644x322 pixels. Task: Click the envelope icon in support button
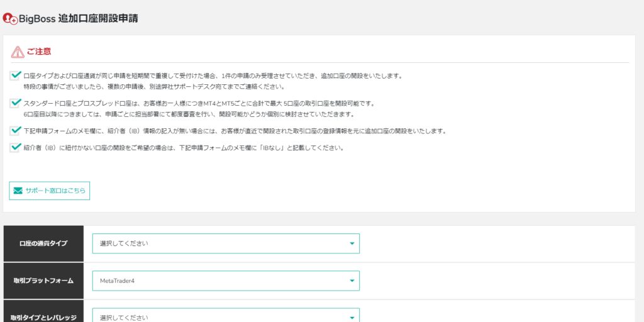18,191
